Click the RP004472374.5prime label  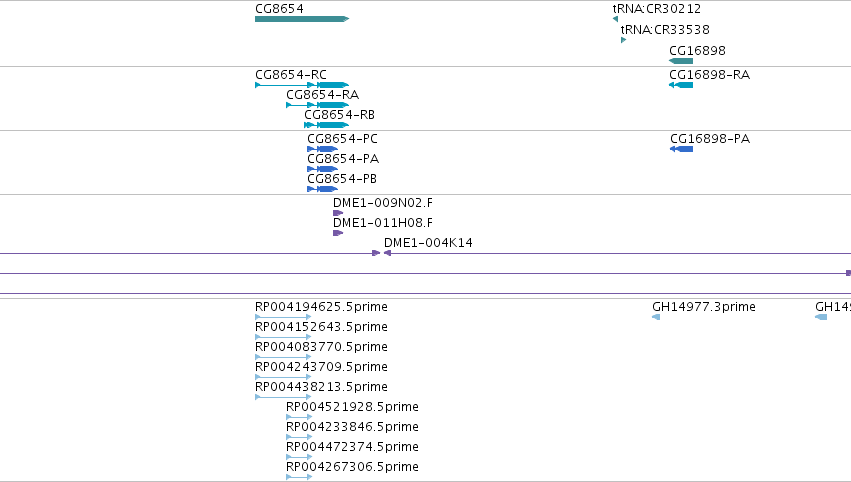[x=352, y=447]
